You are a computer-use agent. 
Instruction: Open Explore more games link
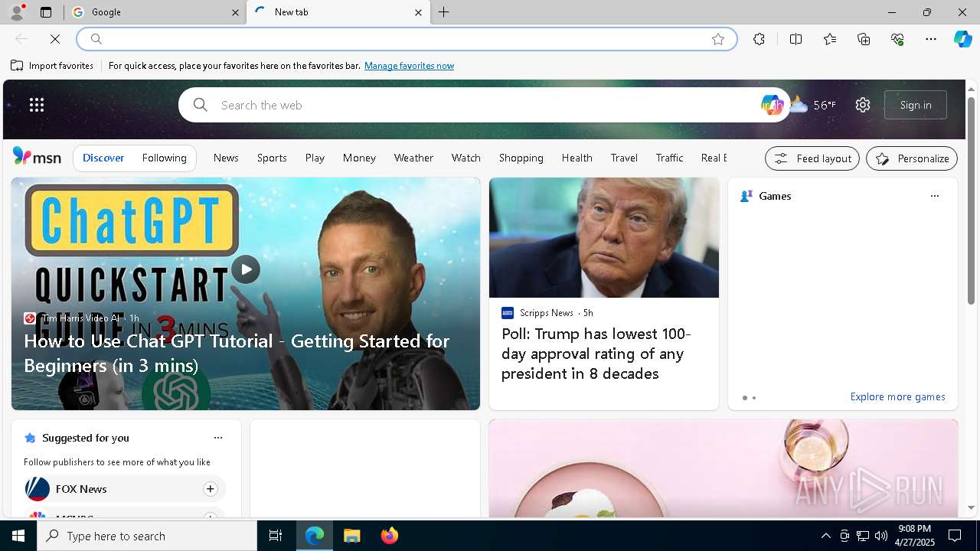pyautogui.click(x=897, y=396)
